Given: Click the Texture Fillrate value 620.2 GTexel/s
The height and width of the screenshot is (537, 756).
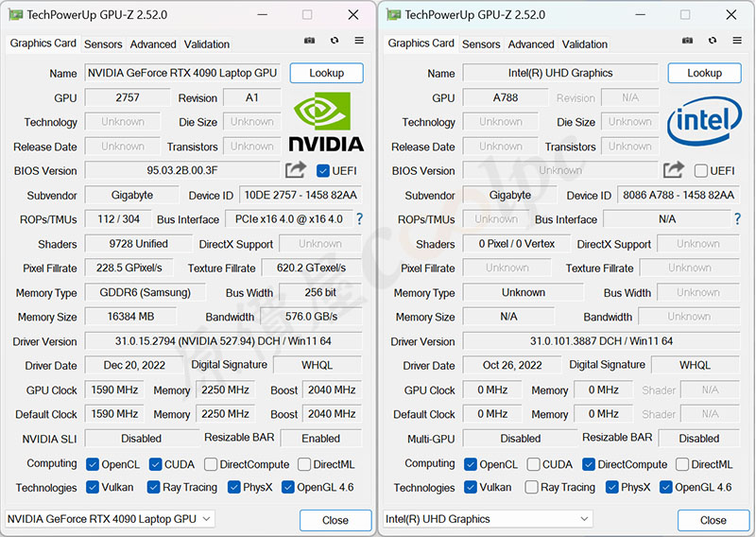Looking at the screenshot, I should 312,268.
